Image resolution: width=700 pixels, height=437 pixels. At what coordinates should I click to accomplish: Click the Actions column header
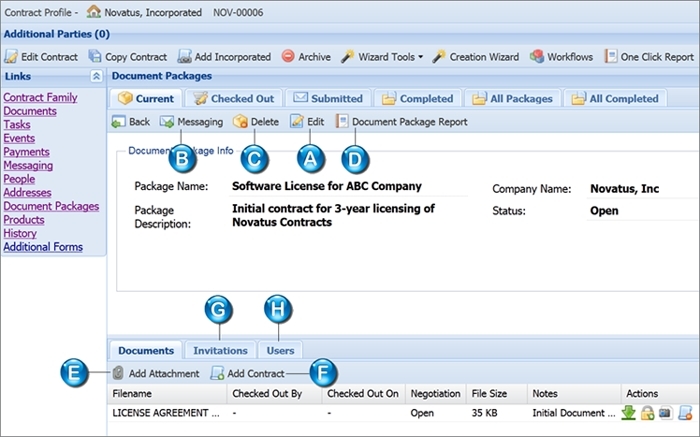tap(658, 393)
